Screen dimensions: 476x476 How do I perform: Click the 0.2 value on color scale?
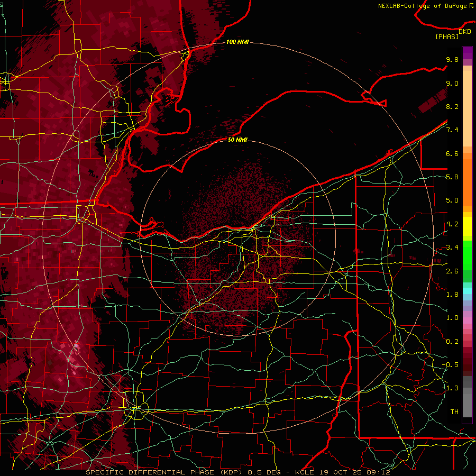(x=452, y=342)
